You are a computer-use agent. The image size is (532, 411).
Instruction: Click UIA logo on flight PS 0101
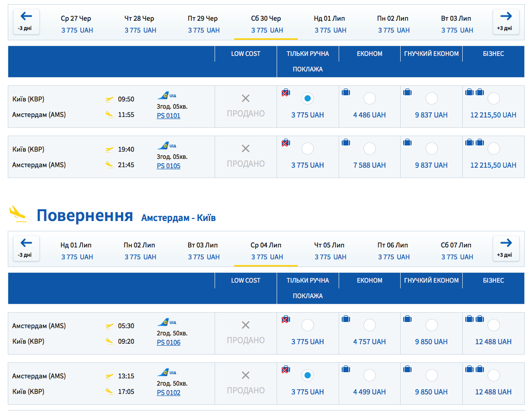(x=166, y=95)
